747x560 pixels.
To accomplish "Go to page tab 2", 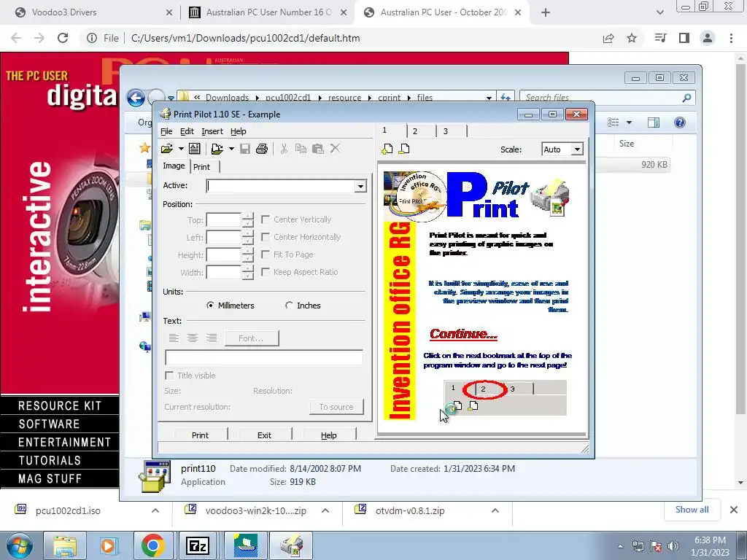I will (415, 131).
